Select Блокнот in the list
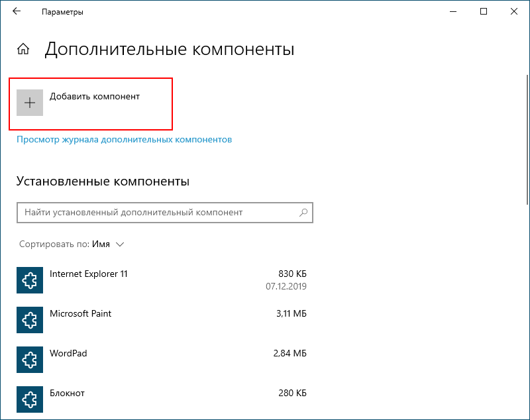The height and width of the screenshot is (420, 530). 162,399
